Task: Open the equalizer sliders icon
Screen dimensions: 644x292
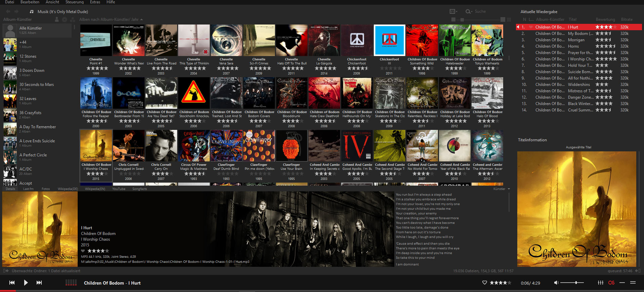Action: (601, 283)
